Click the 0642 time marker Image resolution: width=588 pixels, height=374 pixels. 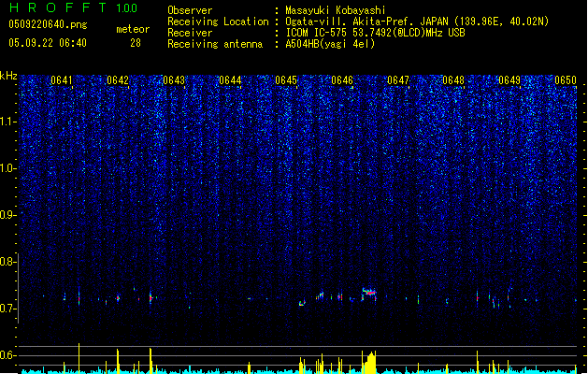(x=118, y=80)
